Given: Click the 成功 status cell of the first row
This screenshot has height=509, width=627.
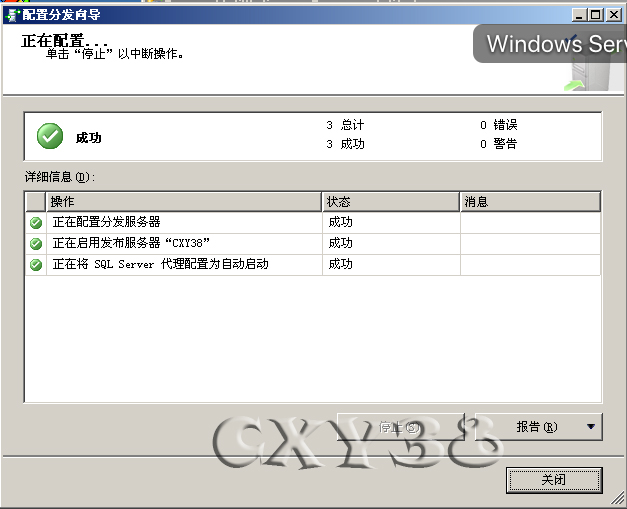Looking at the screenshot, I should [341, 222].
